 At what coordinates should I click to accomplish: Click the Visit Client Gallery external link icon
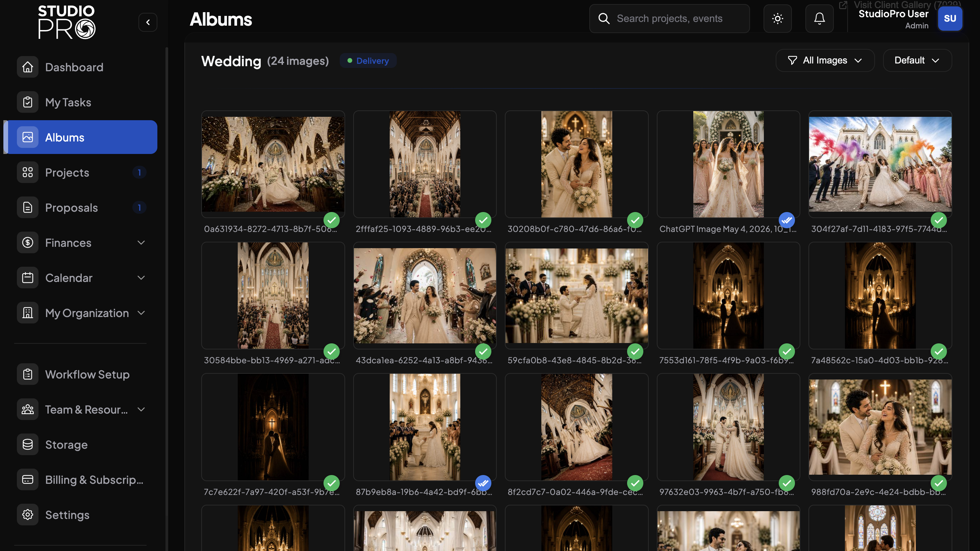(x=843, y=5)
